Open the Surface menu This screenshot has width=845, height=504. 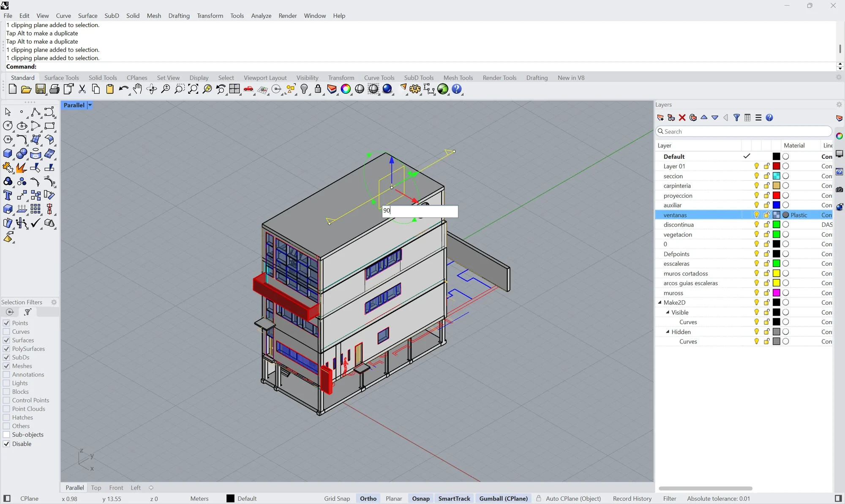pos(88,16)
